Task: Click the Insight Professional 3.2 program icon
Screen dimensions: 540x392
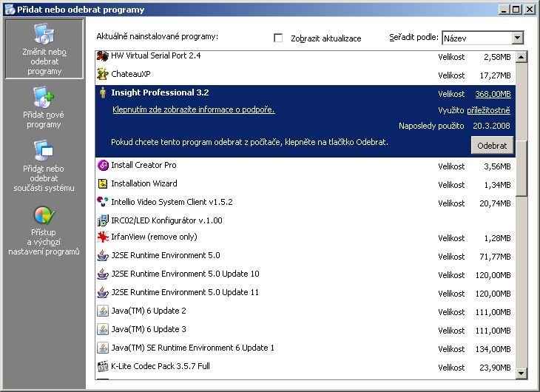Action: coord(103,93)
